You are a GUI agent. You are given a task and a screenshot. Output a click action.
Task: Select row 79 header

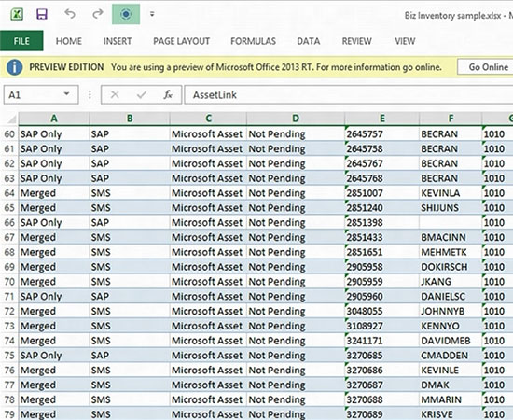coord(9,414)
